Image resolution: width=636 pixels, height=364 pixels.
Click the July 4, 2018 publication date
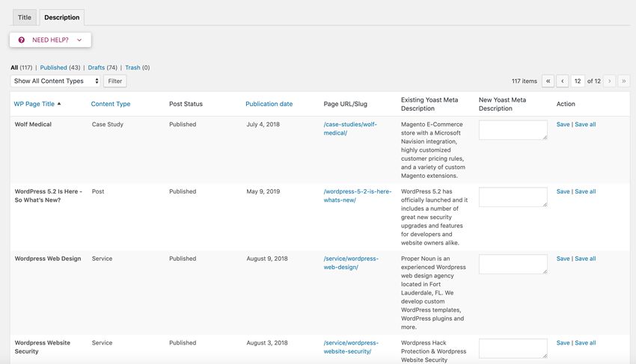[263, 124]
